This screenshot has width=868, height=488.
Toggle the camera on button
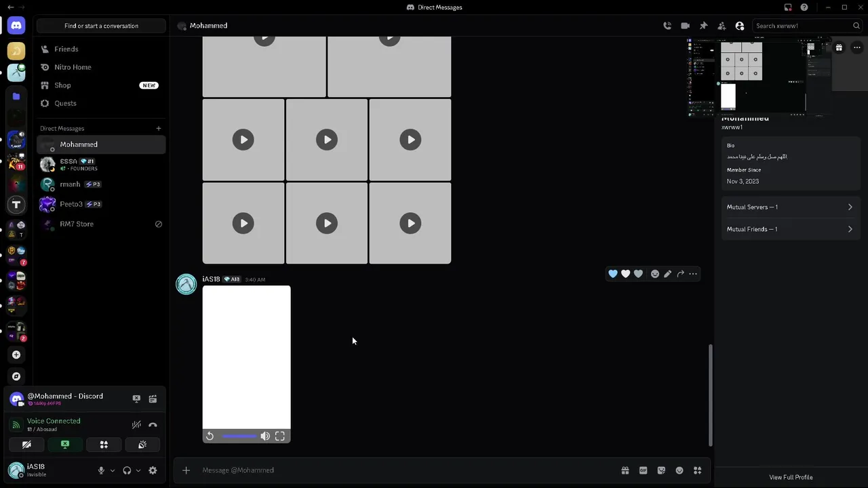(26, 445)
